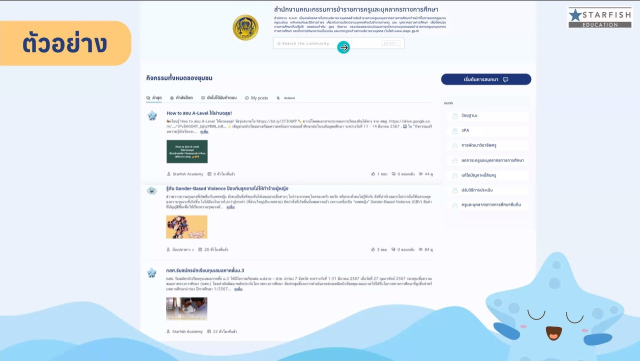Image resolution: width=640 pixels, height=361 pixels.
Task: Click the avatar beside Gender-Based Violence post
Action: (152, 191)
